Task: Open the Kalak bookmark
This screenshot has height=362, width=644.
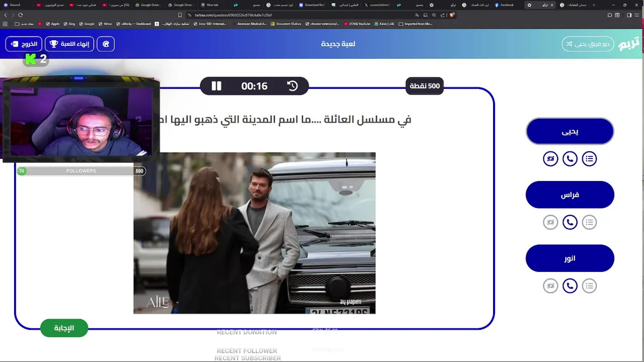Action: 384,24
